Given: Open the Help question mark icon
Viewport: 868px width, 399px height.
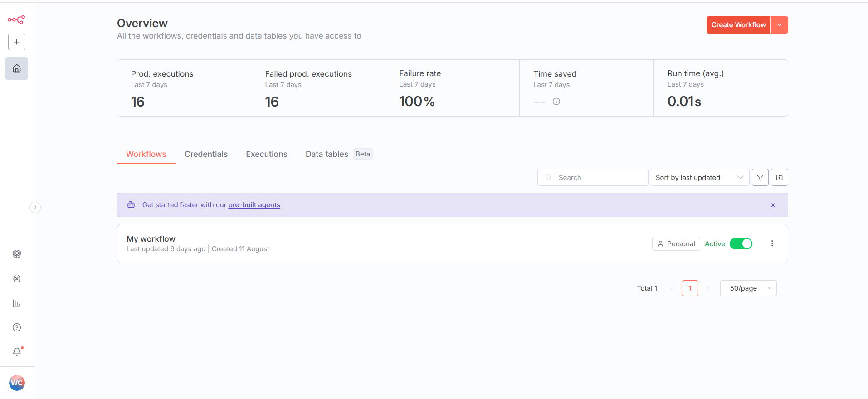Looking at the screenshot, I should (17, 327).
